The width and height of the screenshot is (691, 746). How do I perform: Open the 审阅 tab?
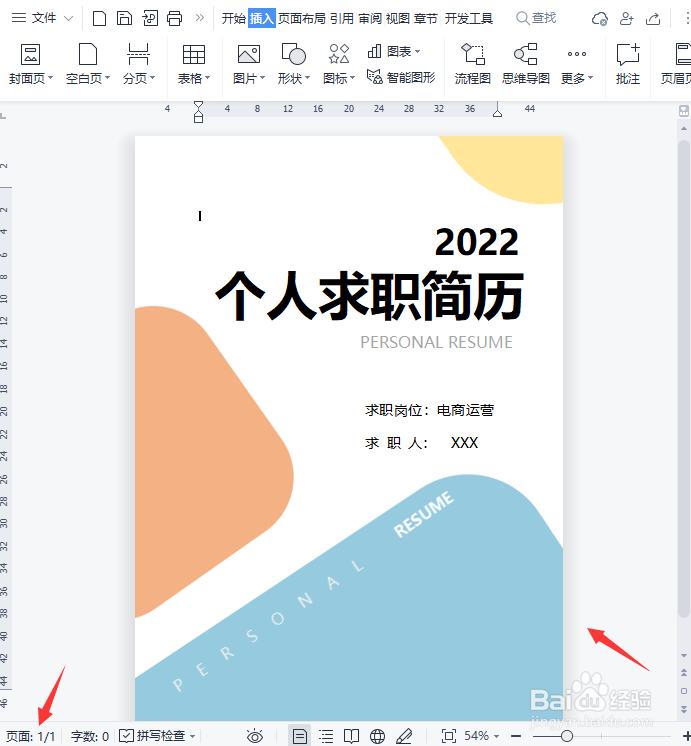(x=370, y=19)
